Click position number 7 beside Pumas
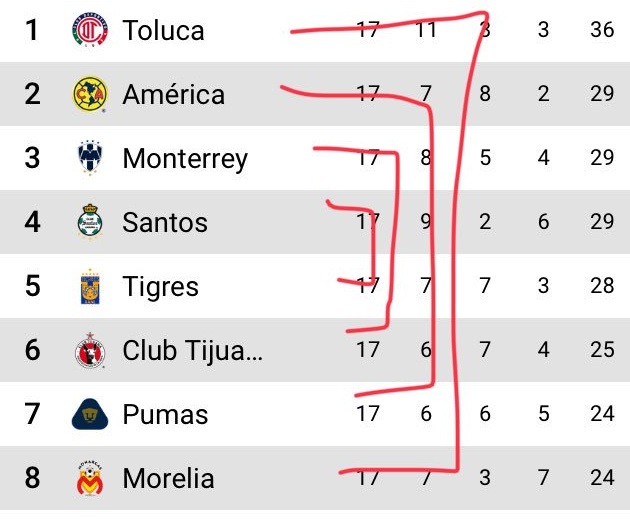This screenshot has width=630, height=520. (x=33, y=414)
